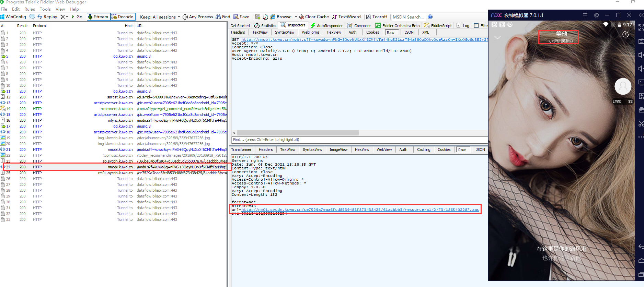This screenshot has height=287, width=644.
Task: Switch to the Log tab
Action: tap(463, 26)
